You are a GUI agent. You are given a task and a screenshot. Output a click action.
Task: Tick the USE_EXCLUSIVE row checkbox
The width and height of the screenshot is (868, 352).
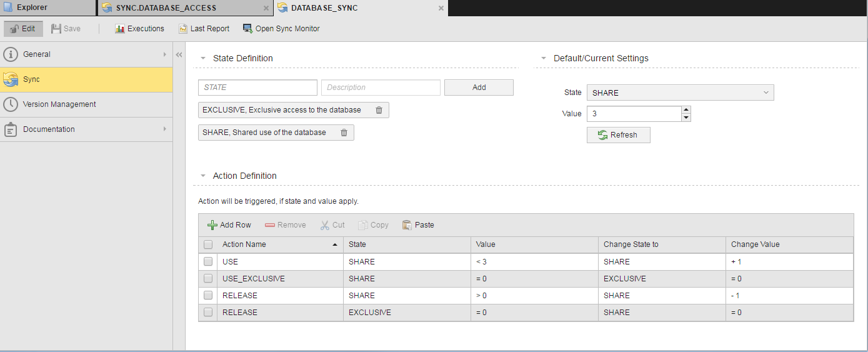coord(208,279)
